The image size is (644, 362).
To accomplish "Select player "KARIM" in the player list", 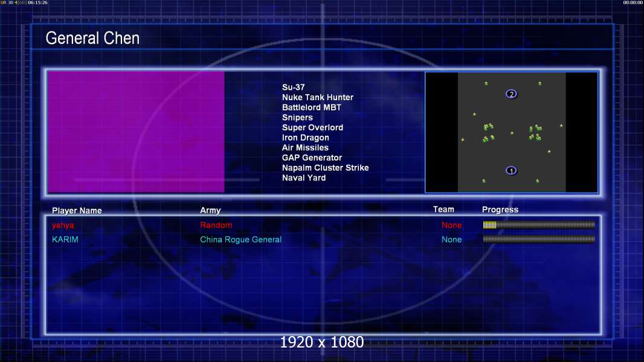I will [x=65, y=240].
